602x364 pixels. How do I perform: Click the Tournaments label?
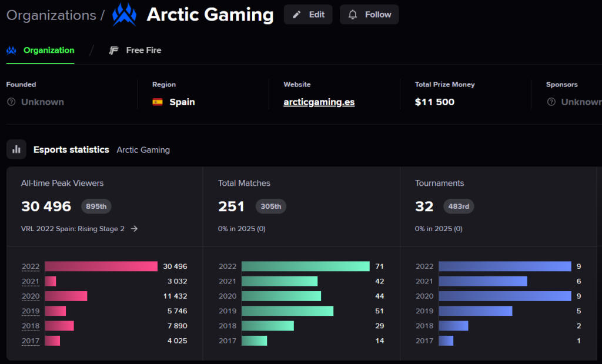439,183
